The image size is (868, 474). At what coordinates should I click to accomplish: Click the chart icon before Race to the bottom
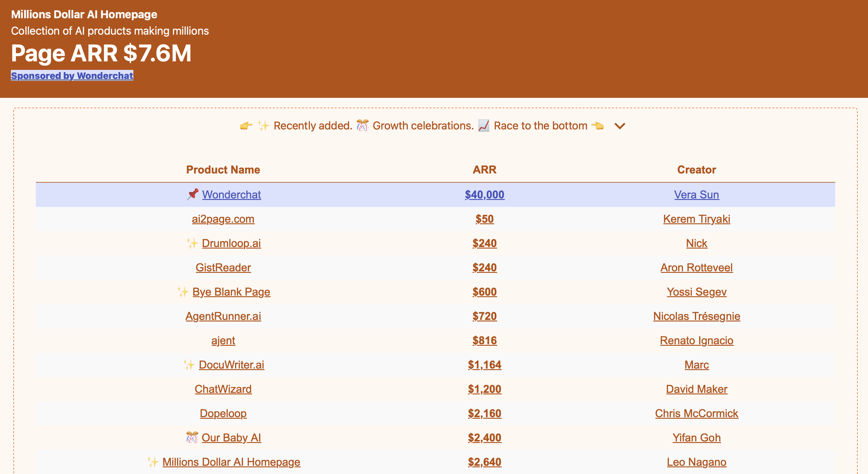tap(484, 126)
